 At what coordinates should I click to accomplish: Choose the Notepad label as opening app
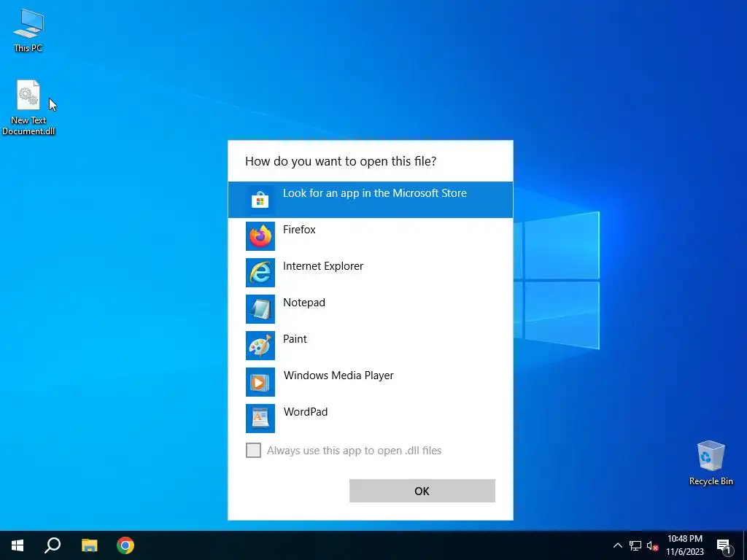click(x=304, y=303)
